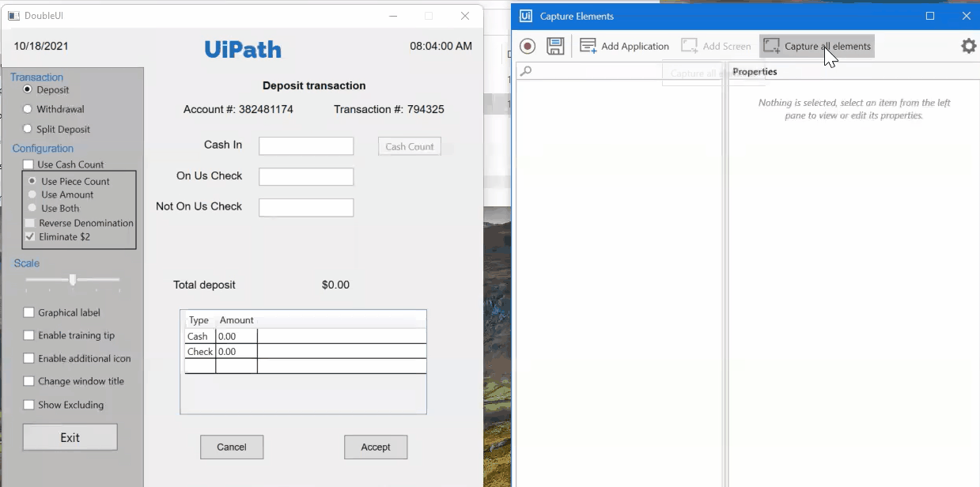Click the Cancel button

232,447
